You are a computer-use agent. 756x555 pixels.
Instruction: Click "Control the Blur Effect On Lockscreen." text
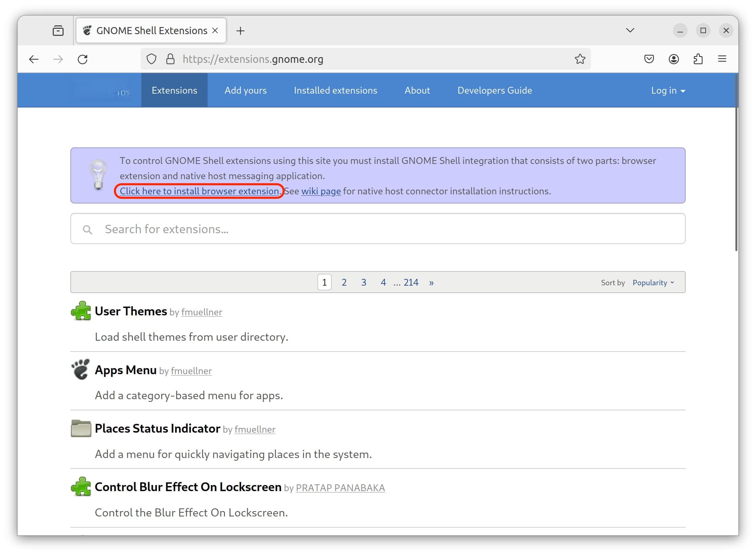[x=191, y=513]
